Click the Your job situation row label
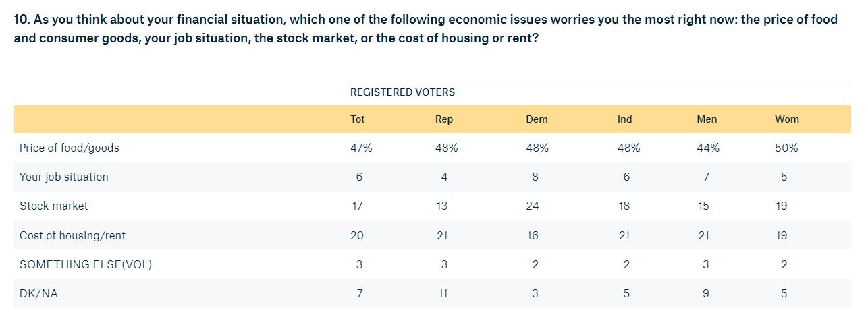This screenshot has width=868, height=321. click(x=63, y=177)
